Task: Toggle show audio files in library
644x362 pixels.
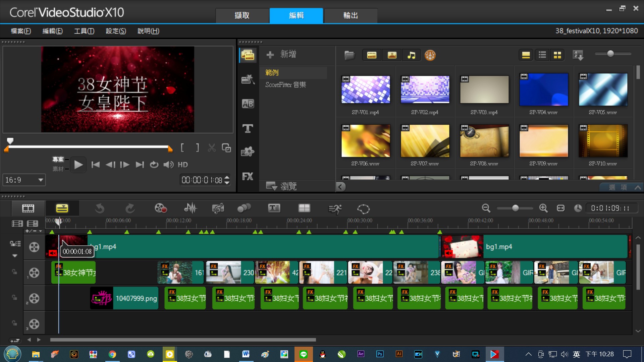Action: coord(411,55)
